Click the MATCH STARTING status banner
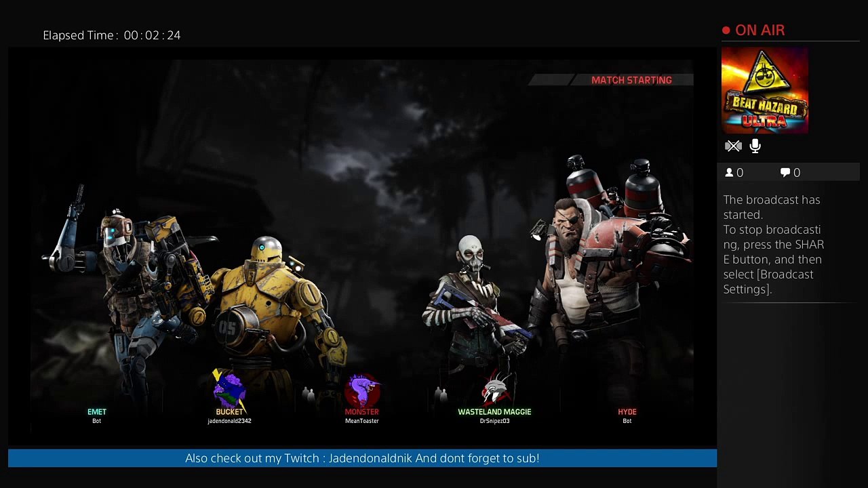This screenshot has width=868, height=488. tap(610, 80)
